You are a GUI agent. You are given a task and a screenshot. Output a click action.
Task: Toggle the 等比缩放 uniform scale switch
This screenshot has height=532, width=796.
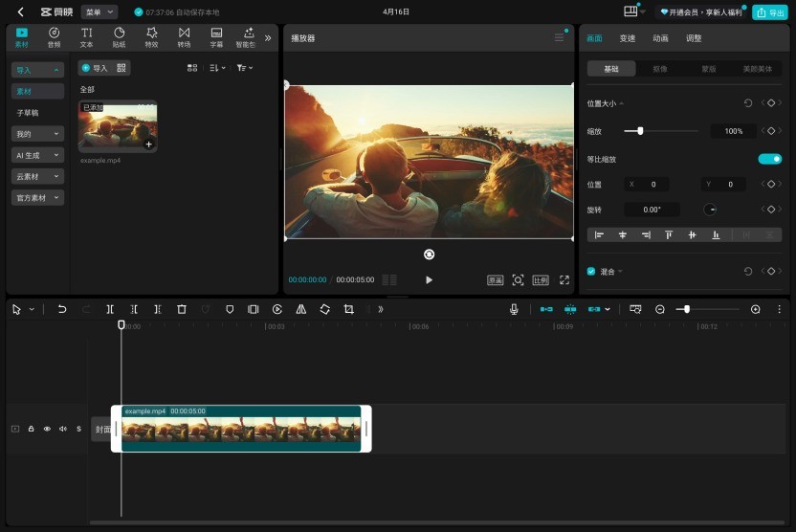[769, 159]
